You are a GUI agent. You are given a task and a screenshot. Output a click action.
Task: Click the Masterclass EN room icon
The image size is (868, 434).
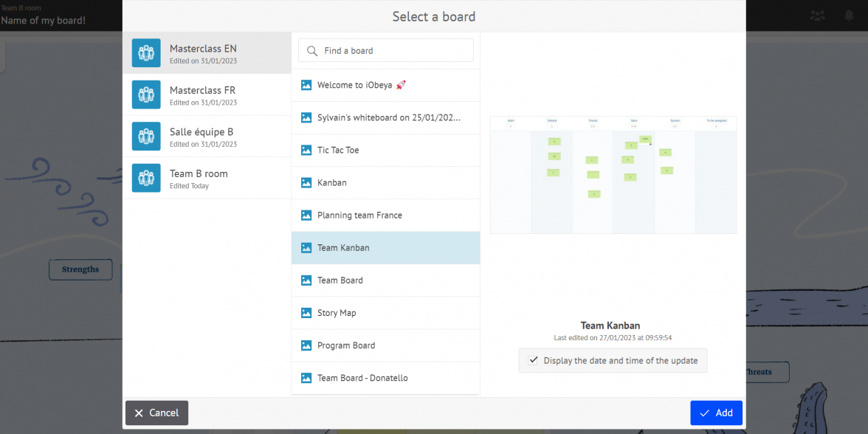[145, 52]
